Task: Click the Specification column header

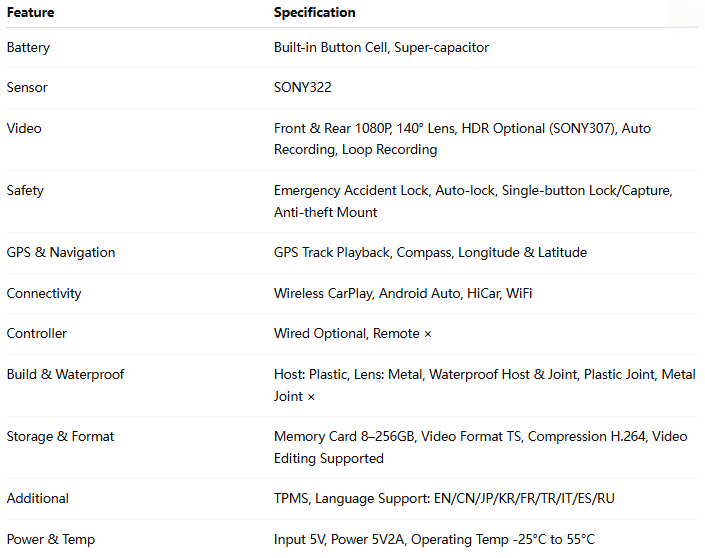Action: (x=314, y=13)
